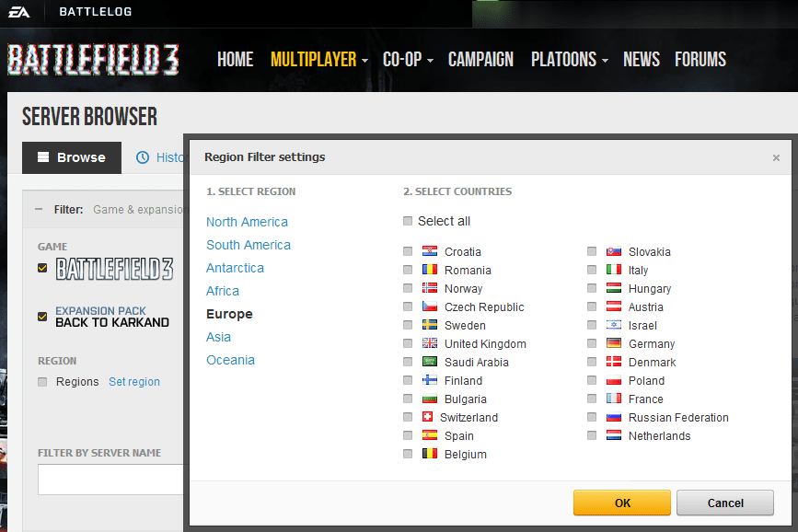Tick the Sweden checkbox
Image resolution: width=798 pixels, height=532 pixels.
[x=408, y=325]
